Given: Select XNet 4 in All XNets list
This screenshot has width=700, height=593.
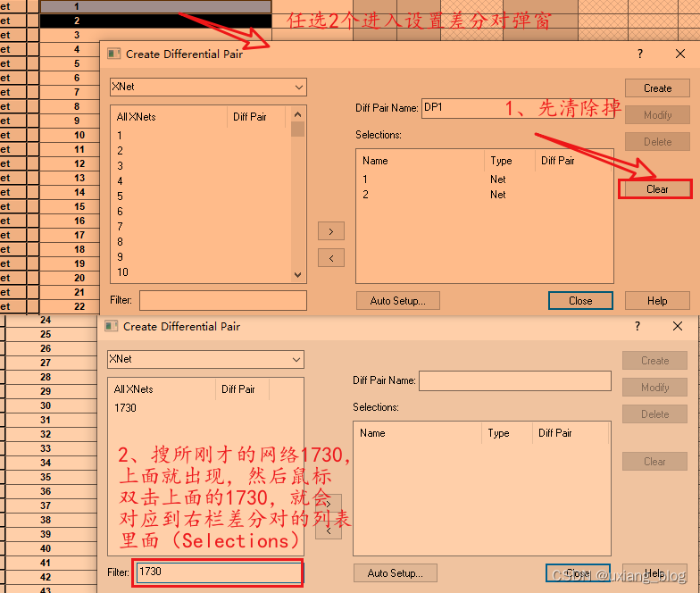Looking at the screenshot, I should 120,180.
